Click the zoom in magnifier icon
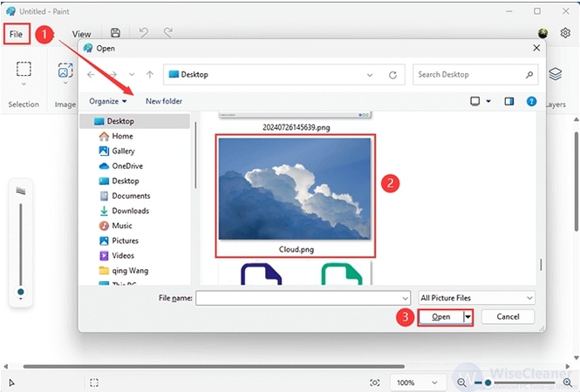The width and height of the screenshot is (580, 392). (567, 382)
